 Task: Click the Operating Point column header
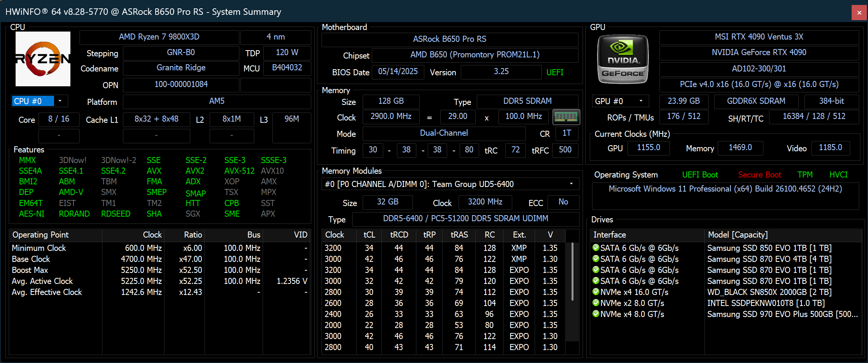point(56,235)
